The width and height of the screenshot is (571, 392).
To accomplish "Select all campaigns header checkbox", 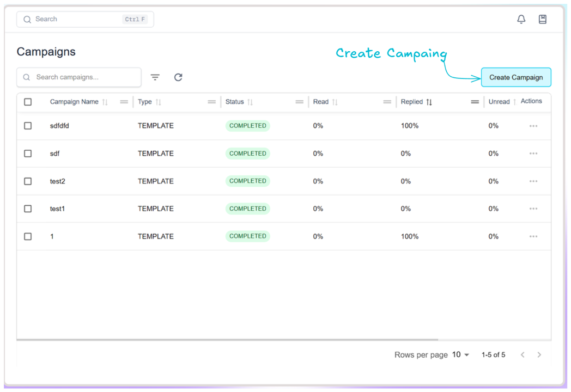I will pos(28,102).
